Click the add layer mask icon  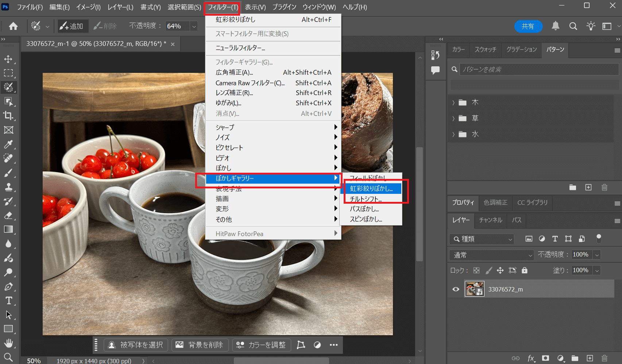545,358
